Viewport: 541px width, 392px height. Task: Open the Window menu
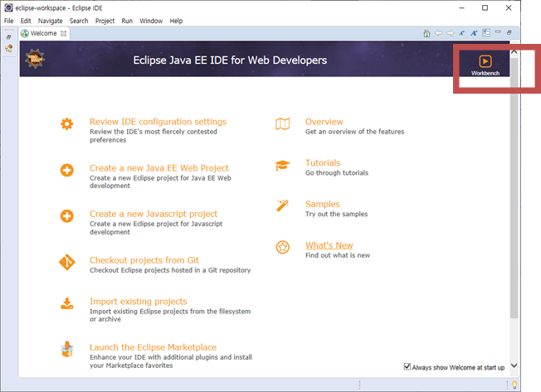coord(151,21)
